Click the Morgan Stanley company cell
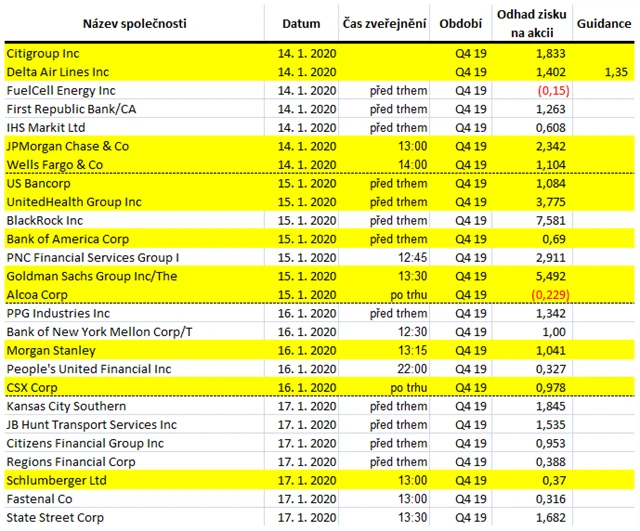Viewport: 640px width, 531px height. 51,350
